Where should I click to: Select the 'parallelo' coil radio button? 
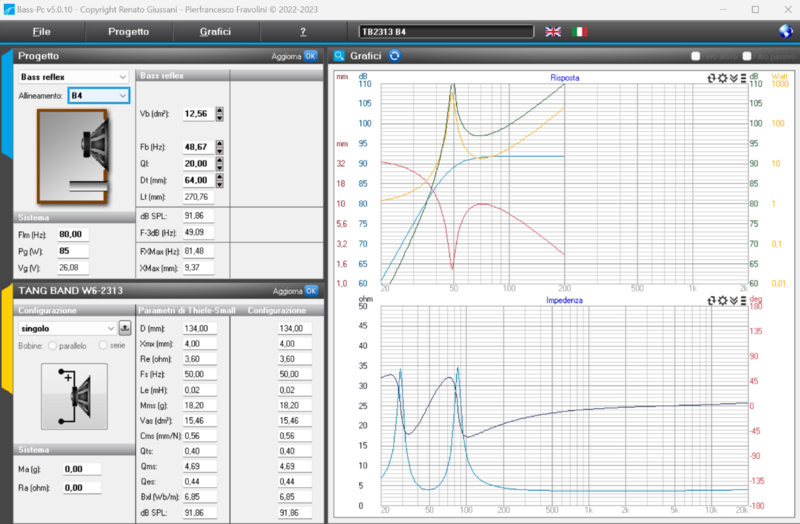[54, 345]
